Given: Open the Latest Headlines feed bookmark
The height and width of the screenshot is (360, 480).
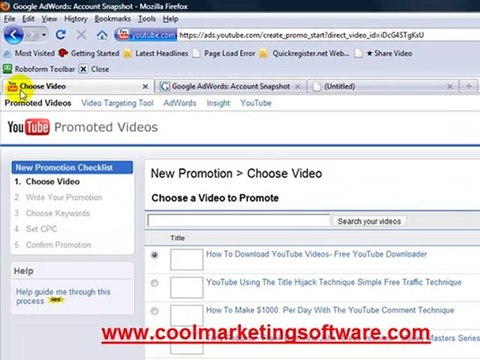Looking at the screenshot, I should 156,53.
